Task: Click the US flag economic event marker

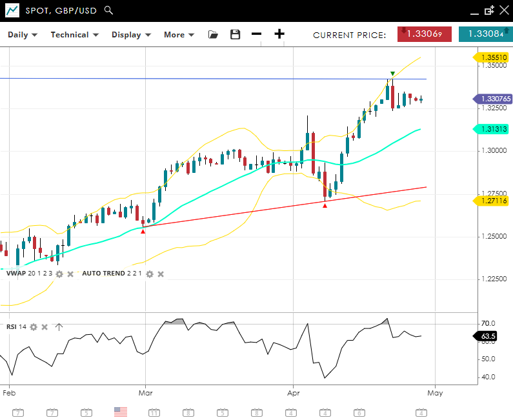Action: (121, 412)
